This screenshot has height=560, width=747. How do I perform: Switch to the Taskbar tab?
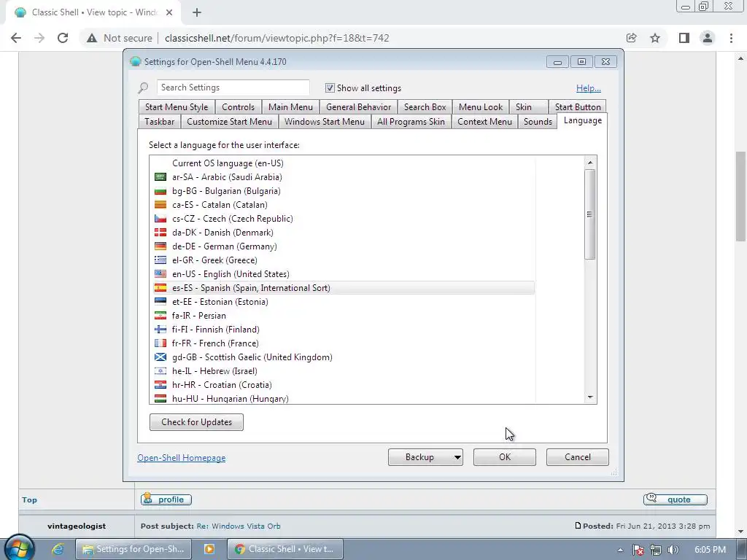(x=160, y=122)
